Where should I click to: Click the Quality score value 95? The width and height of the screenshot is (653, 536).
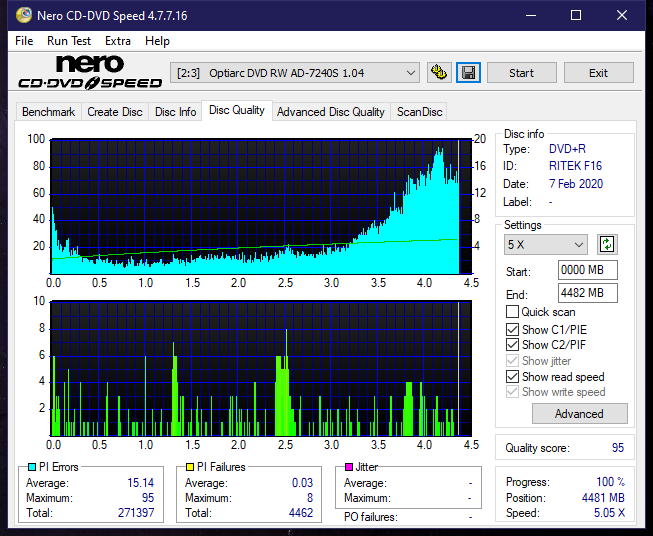[618, 448]
